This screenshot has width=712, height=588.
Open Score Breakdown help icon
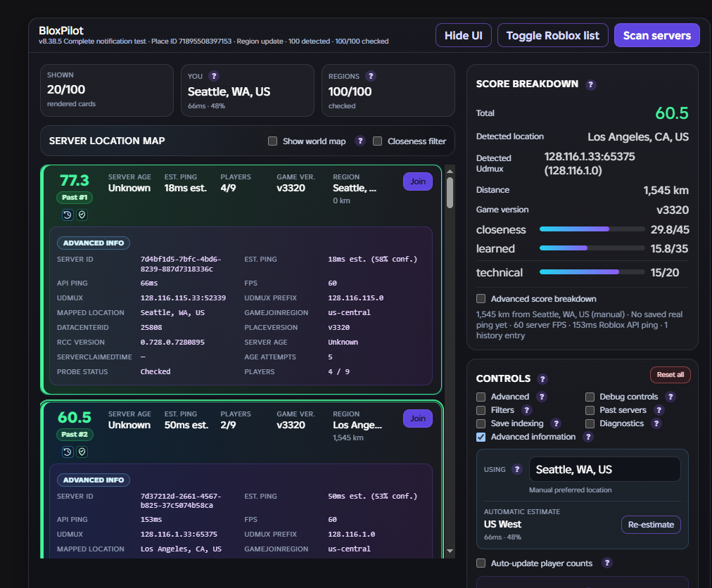coord(590,84)
